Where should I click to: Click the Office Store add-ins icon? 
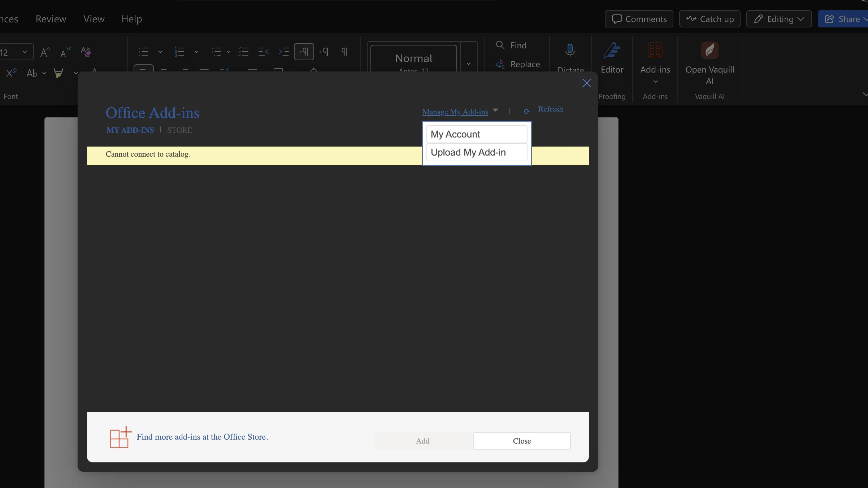[121, 437]
